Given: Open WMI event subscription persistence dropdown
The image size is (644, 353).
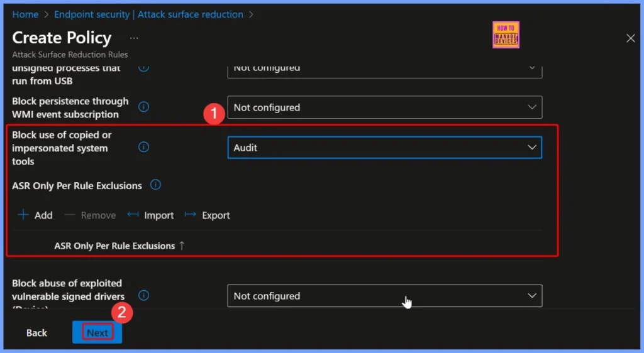Looking at the screenshot, I should [384, 107].
